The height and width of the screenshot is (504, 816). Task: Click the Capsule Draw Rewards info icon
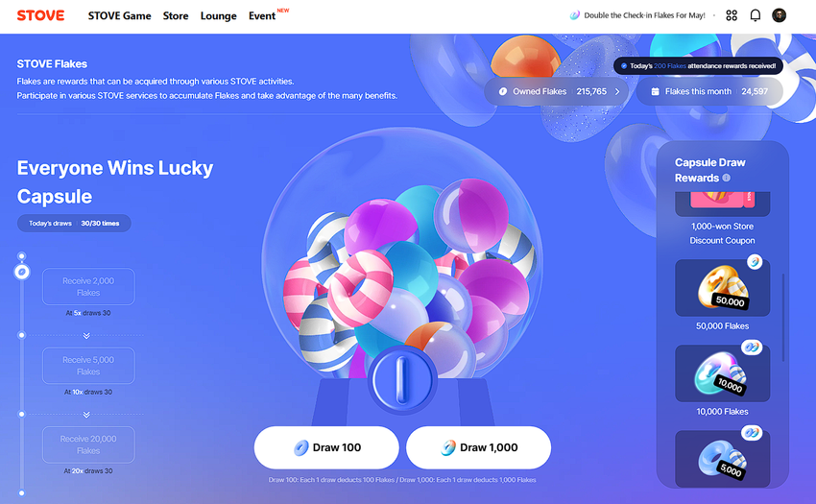726,178
